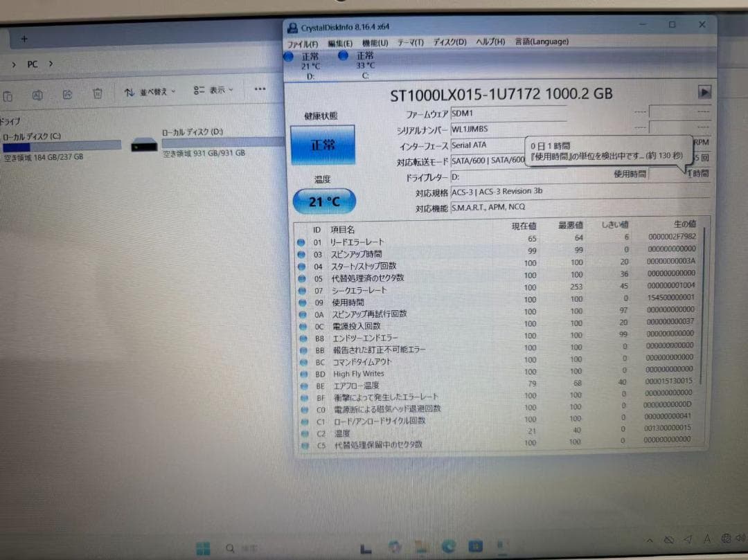Image resolution: width=748 pixels, height=560 pixels.
Task: Open the 言語(Language) menu
Action: [541, 42]
